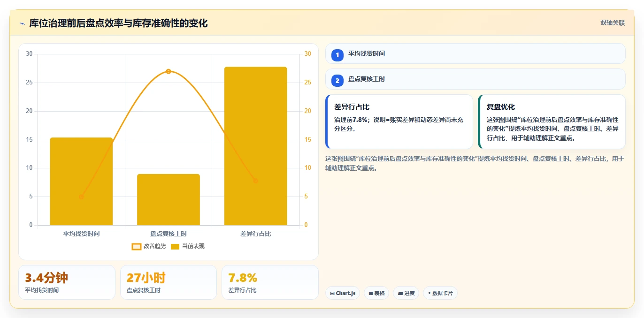Click the x-axis label 盘点复核工时
Image resolution: width=644 pixels, height=318 pixels.
(x=169, y=233)
